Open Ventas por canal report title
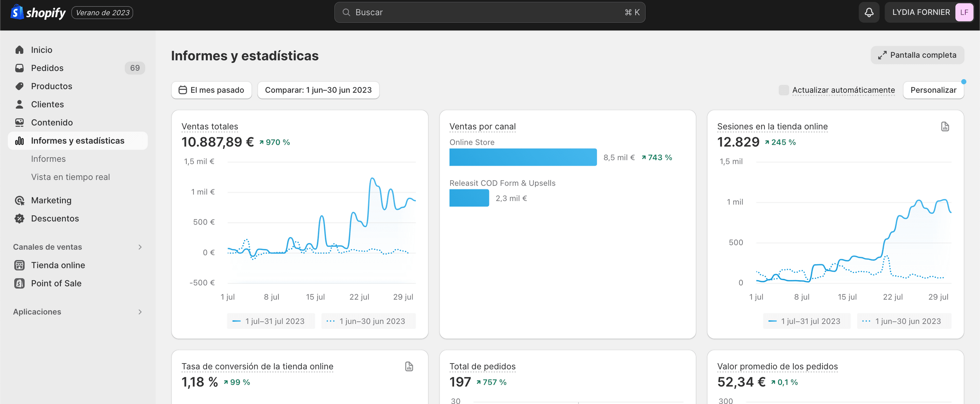The image size is (980, 404). [482, 126]
